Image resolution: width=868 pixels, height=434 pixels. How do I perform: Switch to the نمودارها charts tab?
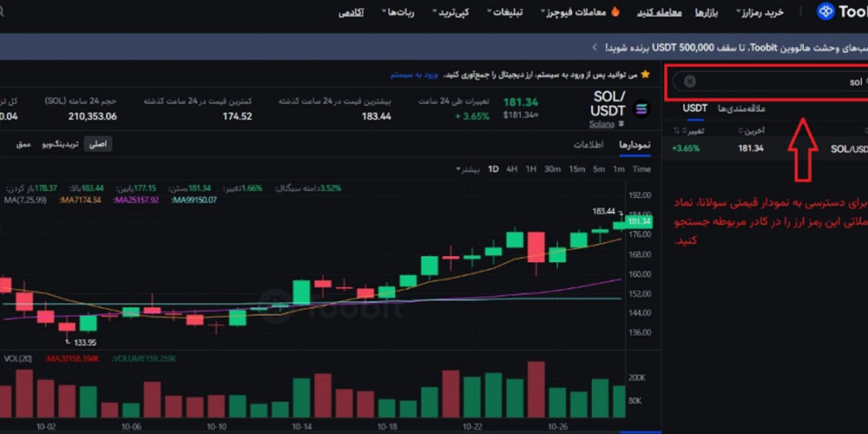tap(635, 144)
